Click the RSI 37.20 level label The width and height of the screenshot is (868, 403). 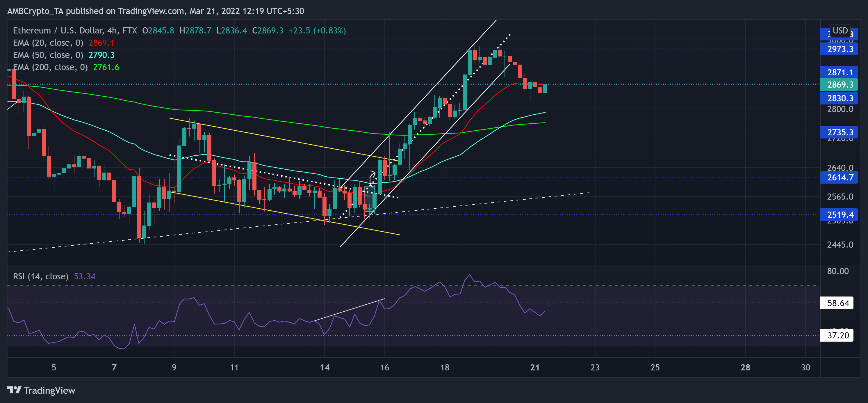837,335
